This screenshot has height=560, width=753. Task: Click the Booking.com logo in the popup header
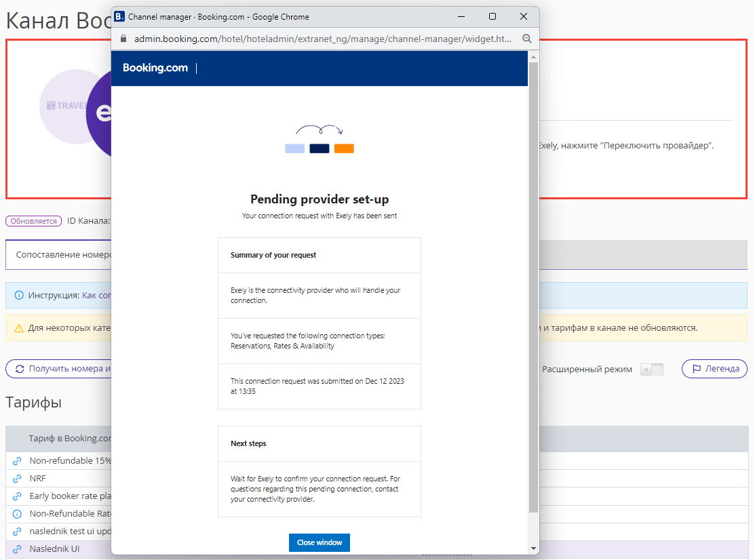click(155, 68)
